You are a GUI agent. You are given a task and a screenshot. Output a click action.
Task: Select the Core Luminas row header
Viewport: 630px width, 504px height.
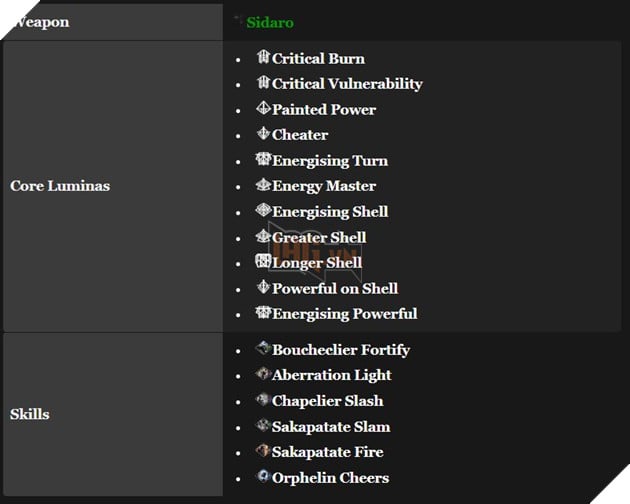[x=60, y=186]
